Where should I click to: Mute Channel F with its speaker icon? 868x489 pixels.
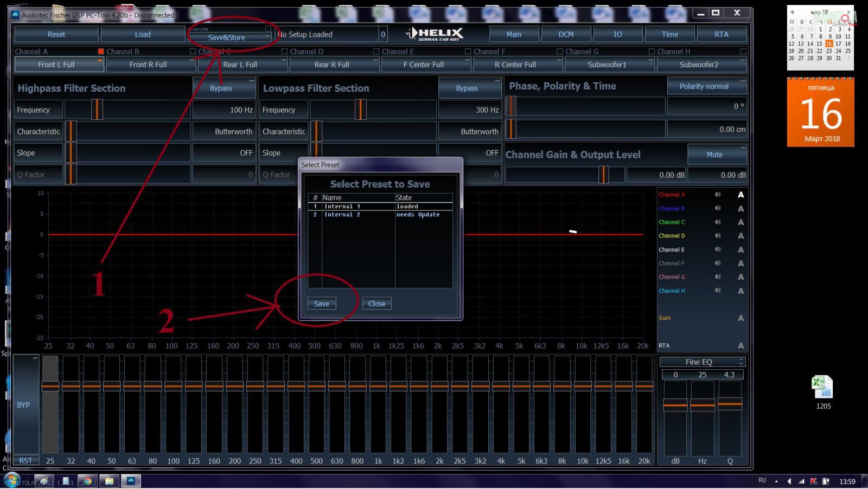point(718,263)
